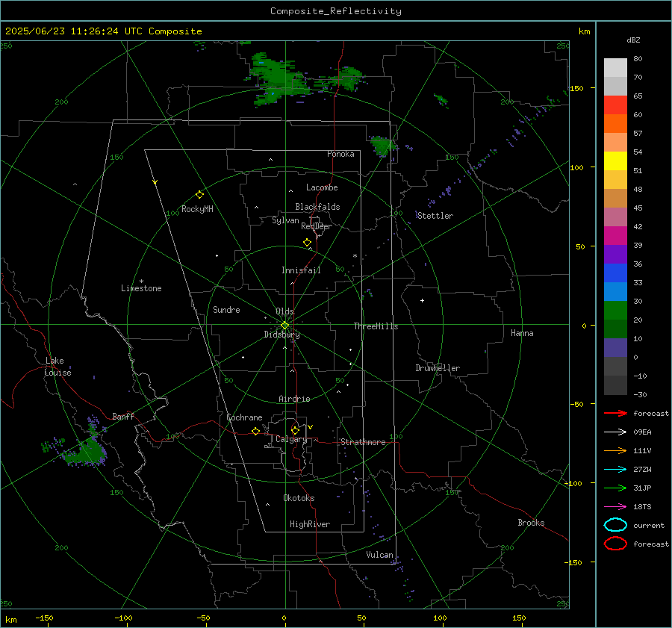Click the cyan 27ZW arrow in legend
The width and height of the screenshot is (672, 628).
tap(615, 470)
